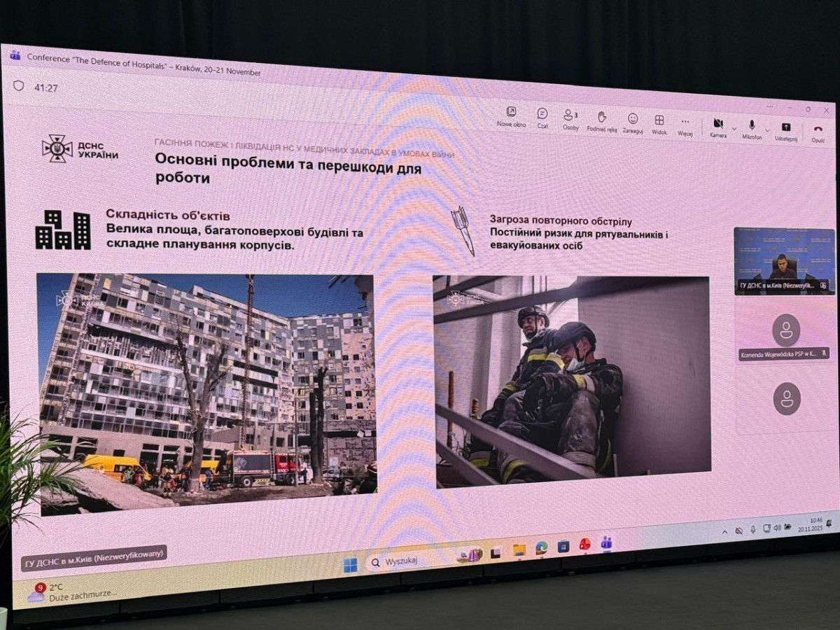840x630 pixels.
Task: Mute the Mikrofon microphone
Action: click(x=752, y=128)
